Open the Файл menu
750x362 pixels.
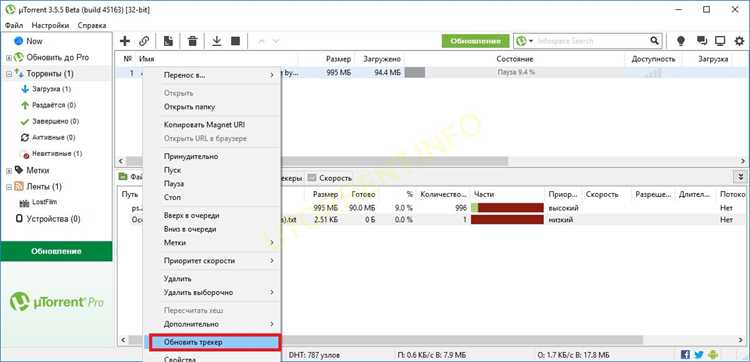pyautogui.click(x=14, y=25)
